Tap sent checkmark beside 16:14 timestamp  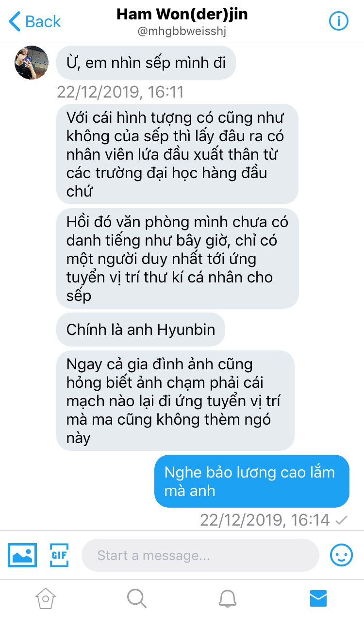(342, 520)
